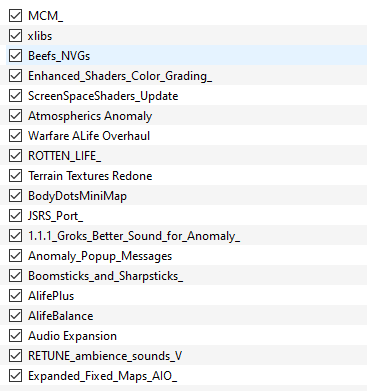This screenshot has height=391, width=367.
Task: Disable the AlifeBalance checkbox
Action: coord(15,316)
